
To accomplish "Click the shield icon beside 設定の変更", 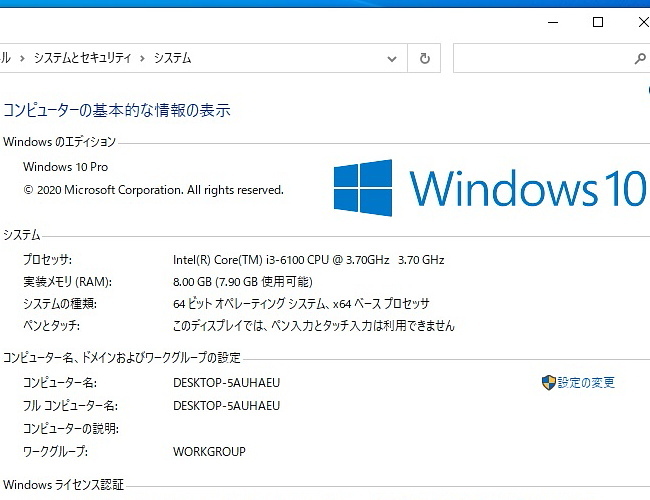I will 548,382.
